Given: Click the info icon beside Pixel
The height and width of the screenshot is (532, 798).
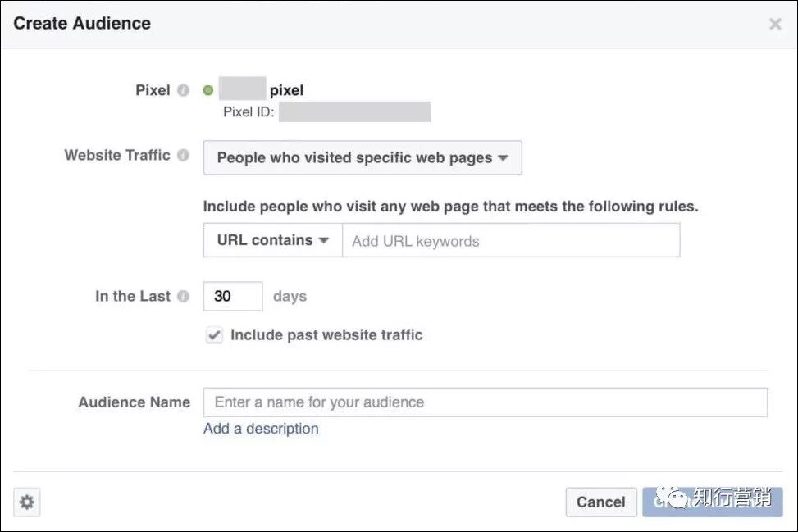Looking at the screenshot, I should pos(183,90).
